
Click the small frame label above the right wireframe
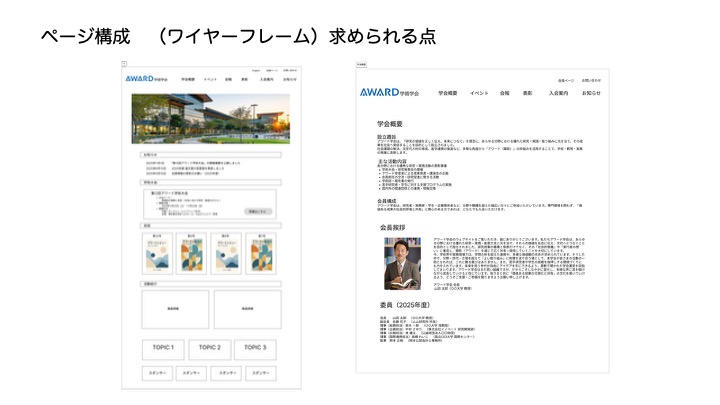361,64
